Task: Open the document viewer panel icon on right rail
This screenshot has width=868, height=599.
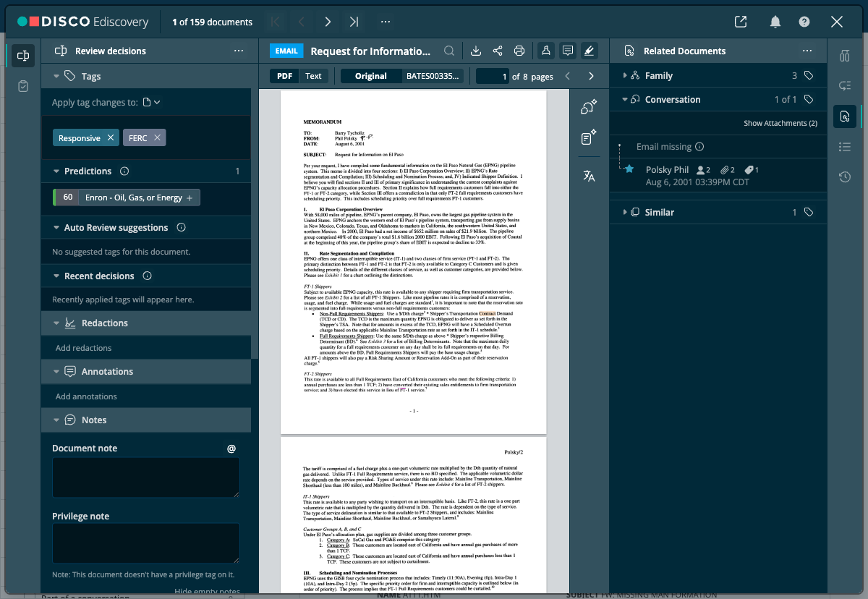Action: (x=845, y=56)
